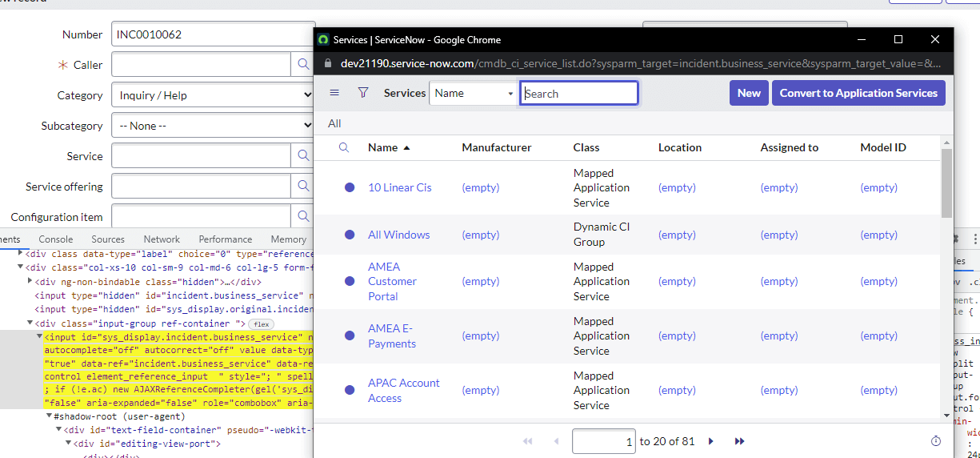Open the Name search field dropdown
The image size is (980, 458).
click(x=474, y=93)
